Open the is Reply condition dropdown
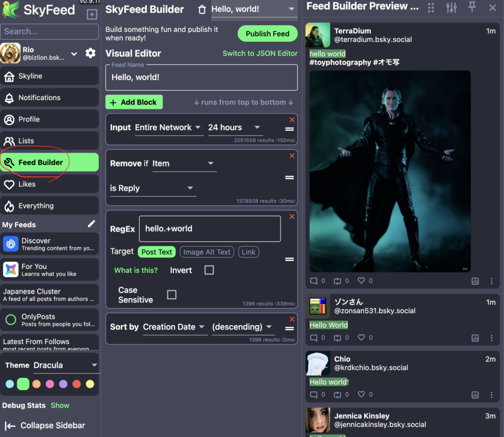This screenshot has height=437, width=504. pos(153,188)
